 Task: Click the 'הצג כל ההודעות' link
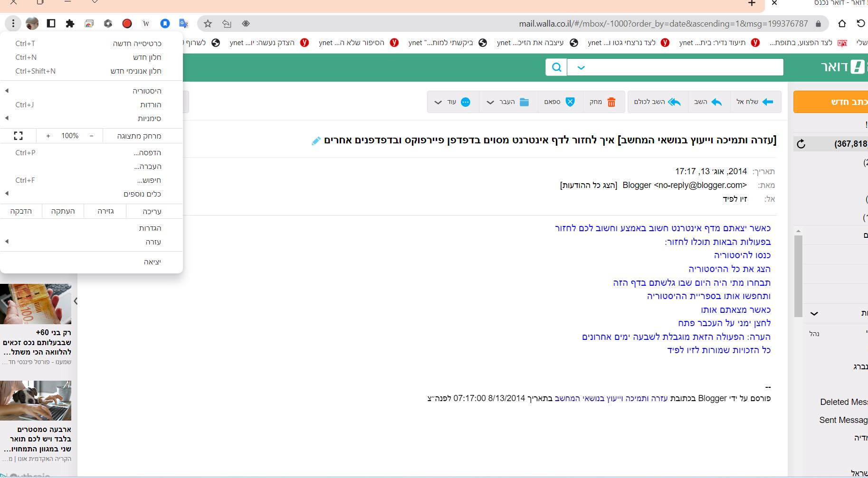(588, 185)
